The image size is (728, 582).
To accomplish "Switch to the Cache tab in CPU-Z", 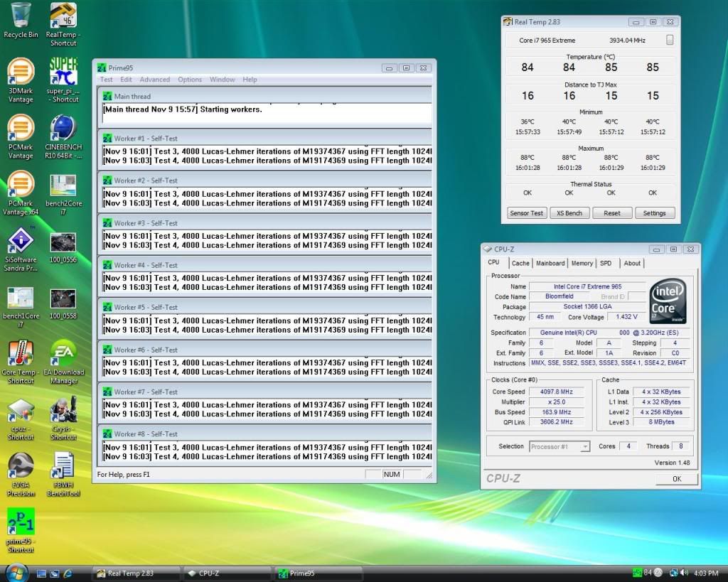I will tap(520, 263).
